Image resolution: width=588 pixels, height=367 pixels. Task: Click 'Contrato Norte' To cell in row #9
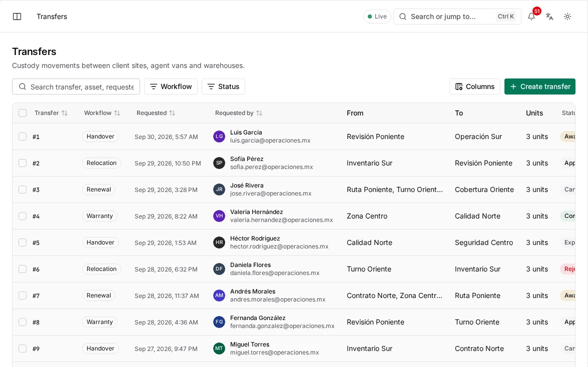pyautogui.click(x=479, y=348)
